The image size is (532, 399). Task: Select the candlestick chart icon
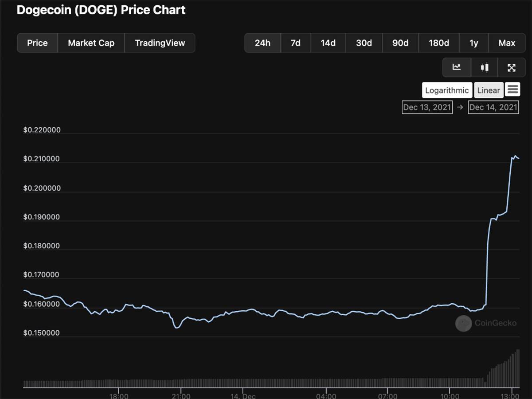pyautogui.click(x=484, y=67)
